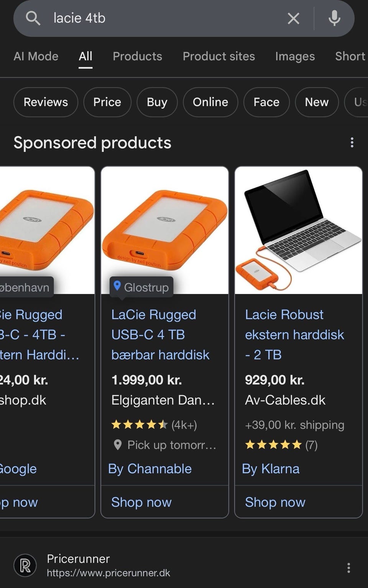Open Sponsored products three-dot menu

[352, 143]
